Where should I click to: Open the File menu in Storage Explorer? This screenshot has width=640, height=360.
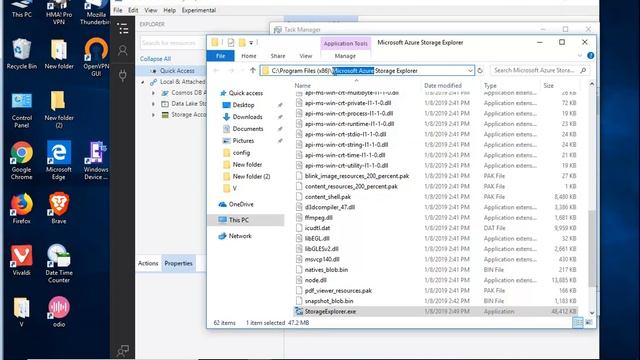118,10
